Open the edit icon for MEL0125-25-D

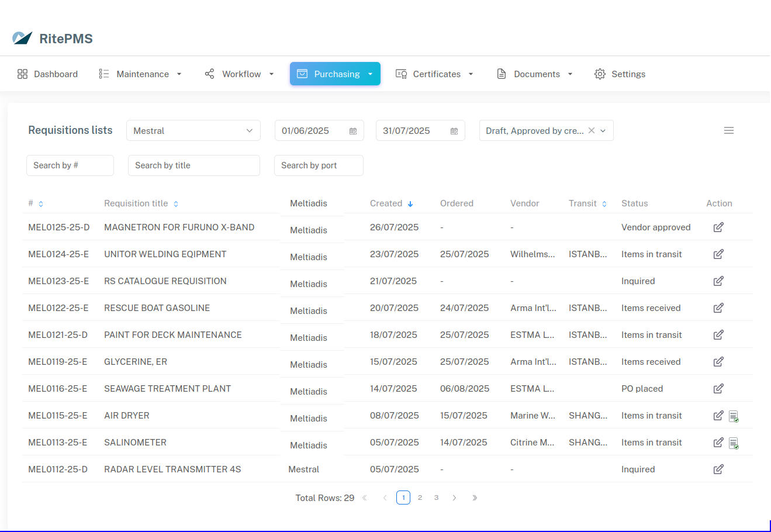pos(718,227)
